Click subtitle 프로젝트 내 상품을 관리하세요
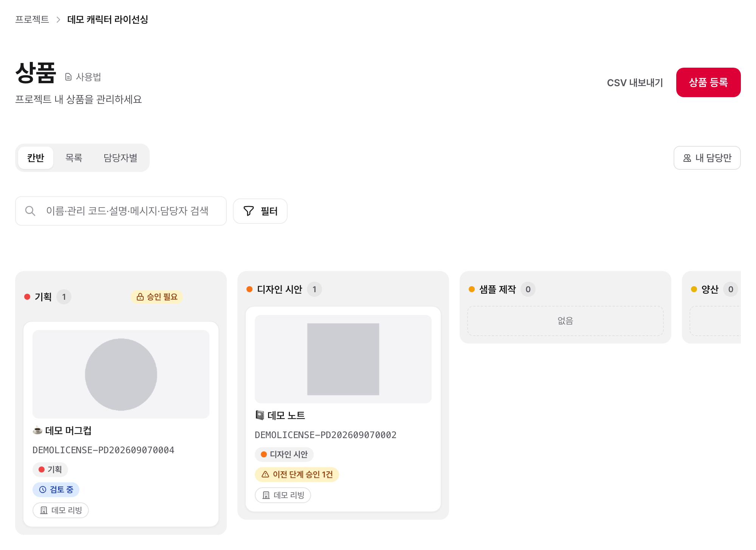 point(79,99)
